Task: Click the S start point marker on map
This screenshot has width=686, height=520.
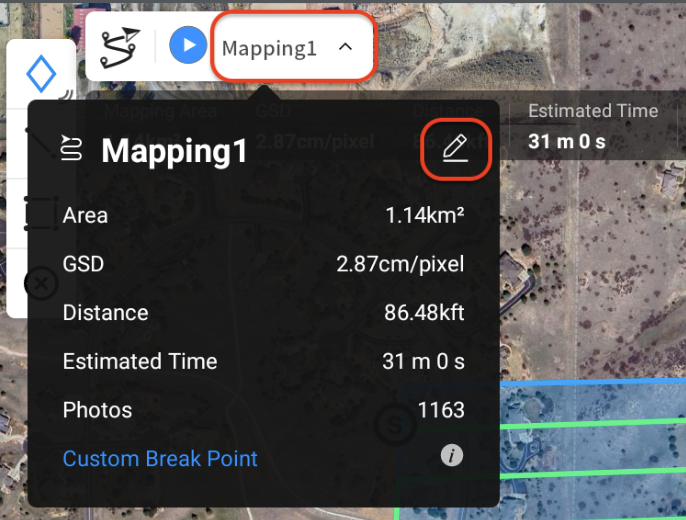Action: (x=394, y=425)
